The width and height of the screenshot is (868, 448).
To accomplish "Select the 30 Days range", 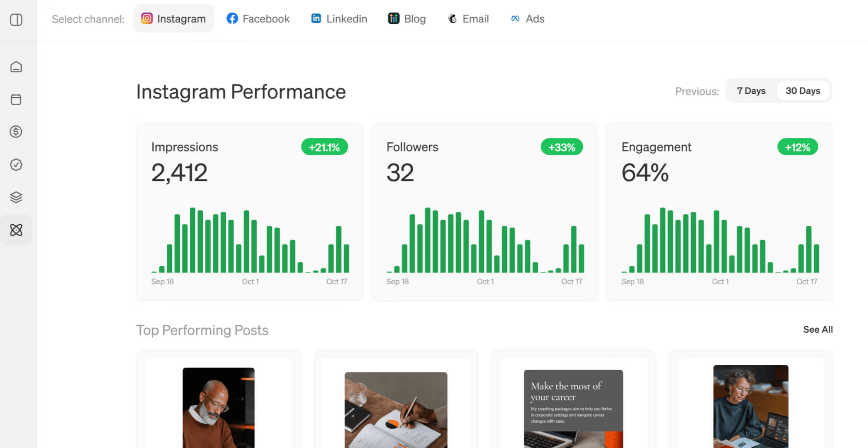I will click(x=803, y=91).
